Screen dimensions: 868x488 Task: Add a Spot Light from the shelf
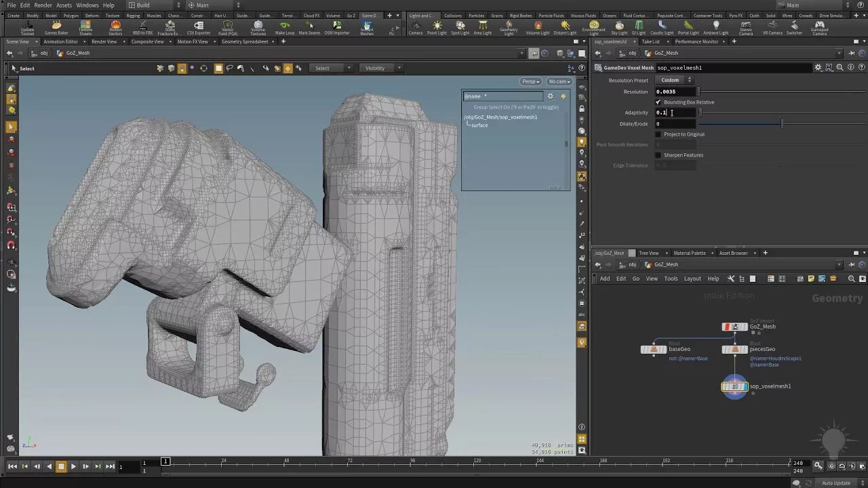click(x=460, y=27)
